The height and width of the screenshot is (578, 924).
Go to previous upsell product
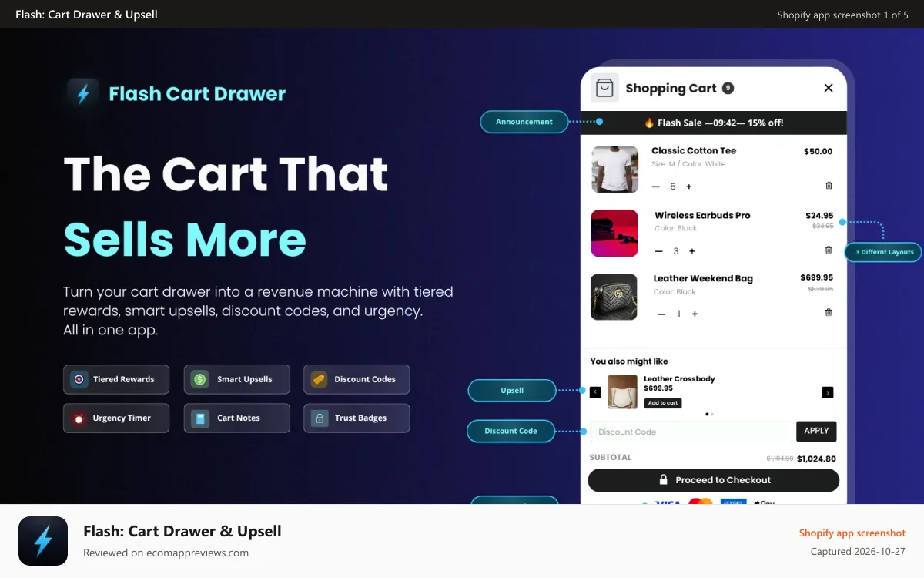click(595, 392)
